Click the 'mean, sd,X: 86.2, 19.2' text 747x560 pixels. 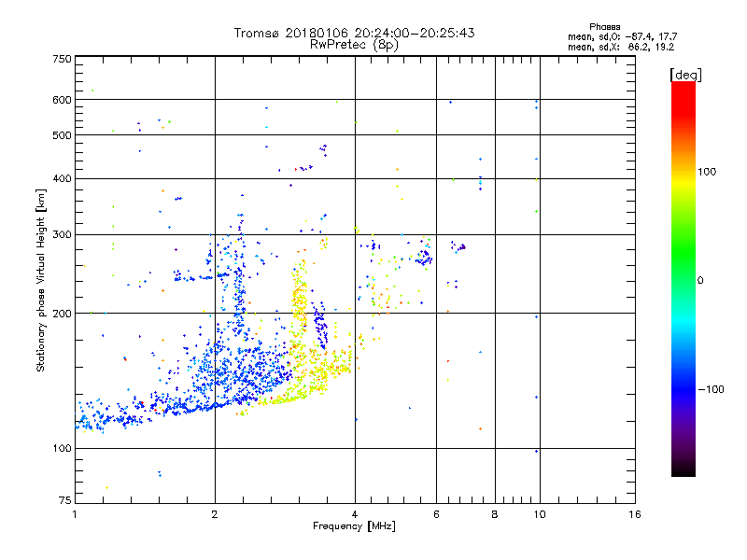coord(621,48)
